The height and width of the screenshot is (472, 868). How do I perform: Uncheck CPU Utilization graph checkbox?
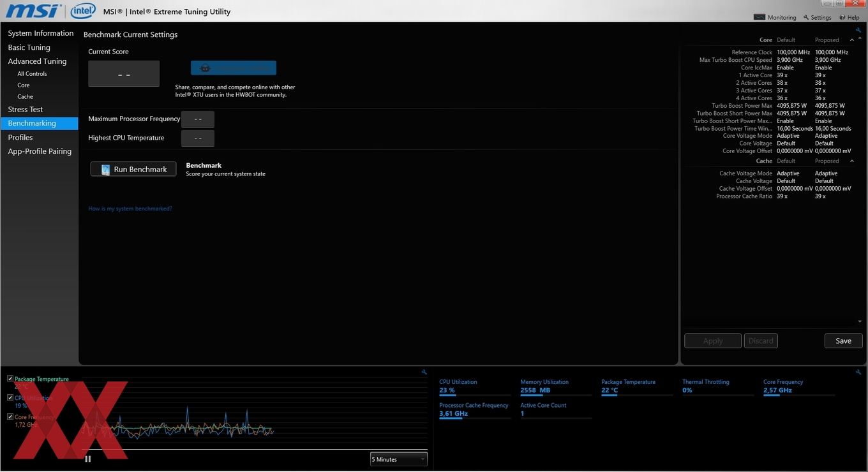(10, 397)
